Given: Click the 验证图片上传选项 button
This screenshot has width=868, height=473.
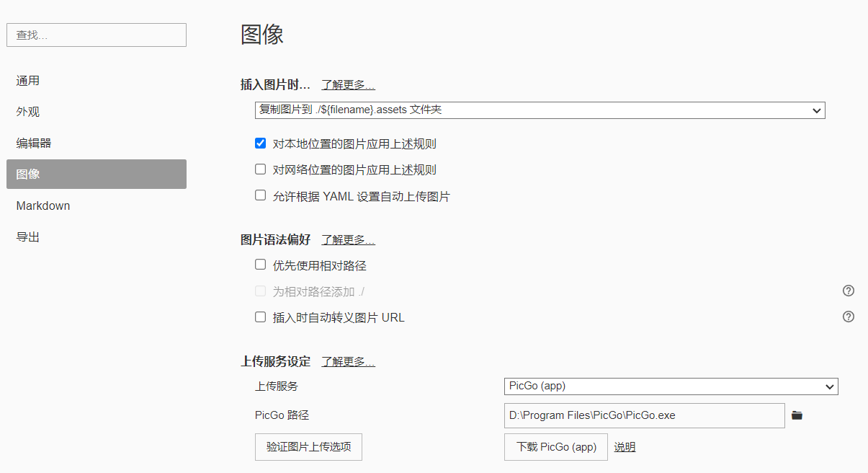Looking at the screenshot, I should click(x=308, y=447).
